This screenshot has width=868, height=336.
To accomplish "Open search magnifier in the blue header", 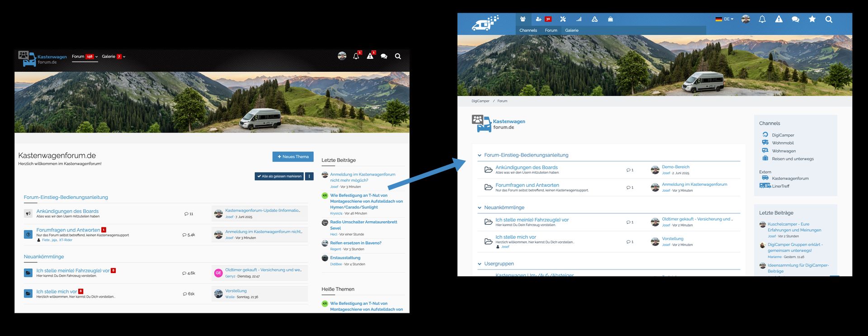I will pyautogui.click(x=829, y=19).
